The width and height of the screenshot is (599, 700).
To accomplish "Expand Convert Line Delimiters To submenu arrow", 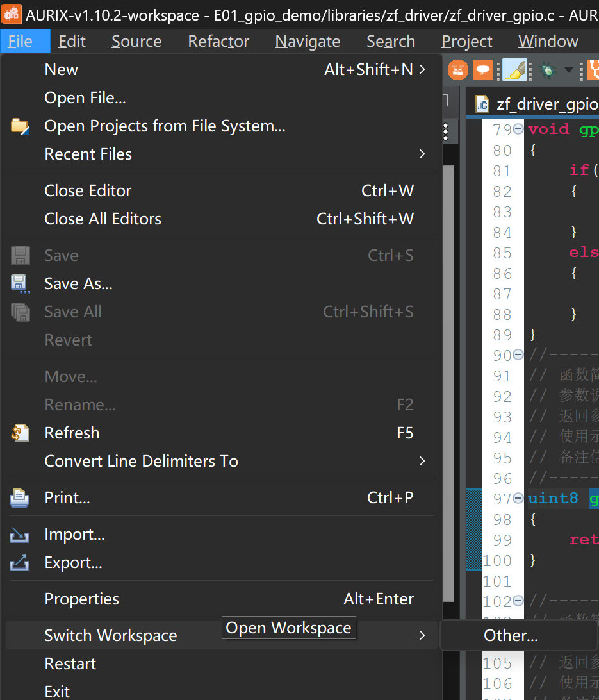I will pyautogui.click(x=422, y=461).
